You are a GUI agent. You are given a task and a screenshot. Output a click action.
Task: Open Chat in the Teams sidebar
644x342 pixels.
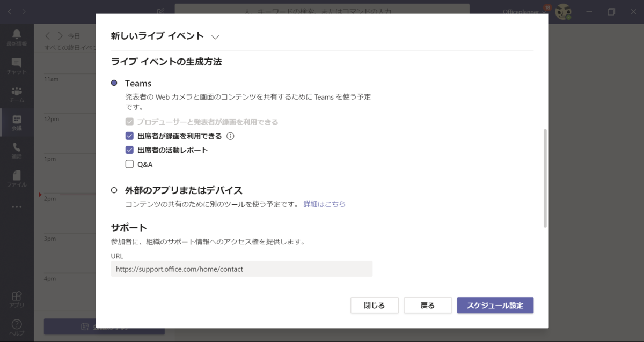(x=17, y=66)
